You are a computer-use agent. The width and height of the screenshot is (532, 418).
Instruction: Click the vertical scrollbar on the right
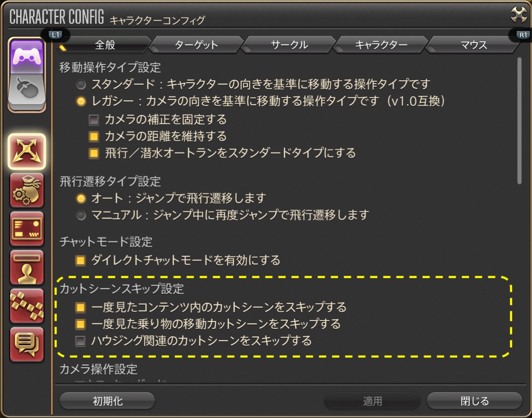tap(519, 121)
